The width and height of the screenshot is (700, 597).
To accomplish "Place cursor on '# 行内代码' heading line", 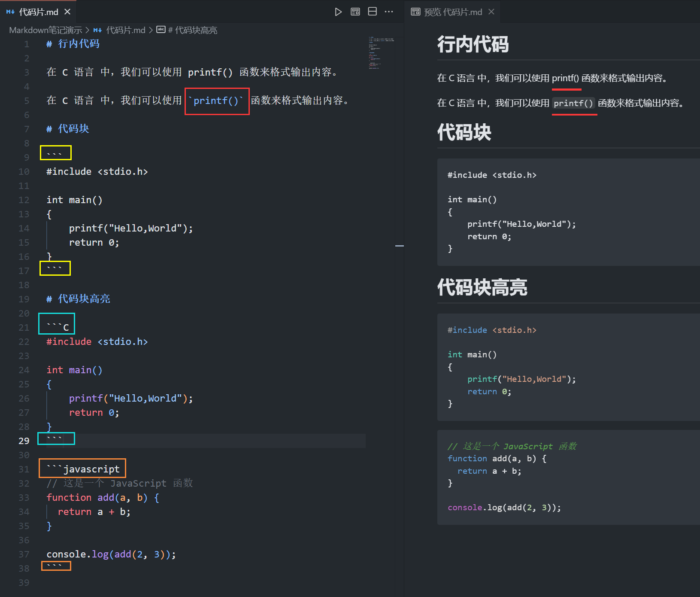I will 73,44.
